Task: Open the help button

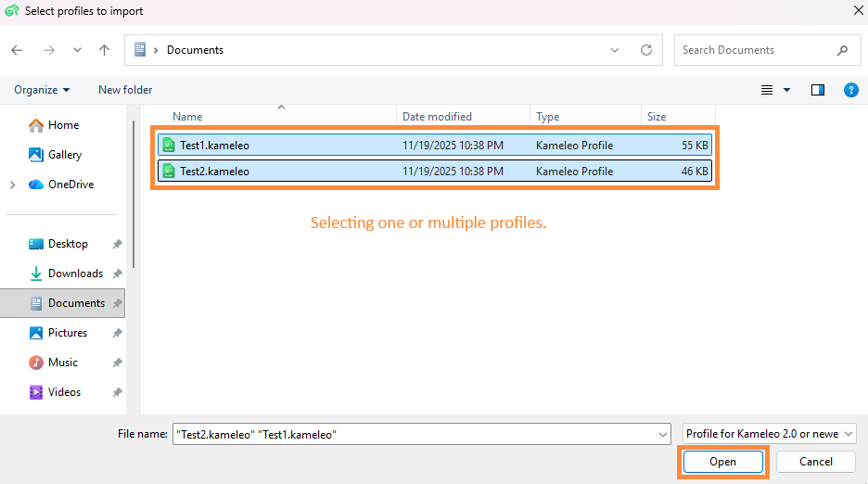Action: click(x=850, y=90)
